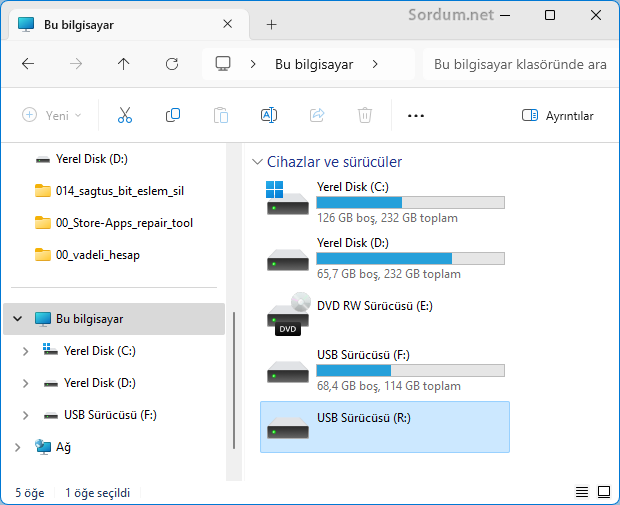
Task: Select Bu bilgisayar in the navigation tree
Action: click(x=114, y=319)
